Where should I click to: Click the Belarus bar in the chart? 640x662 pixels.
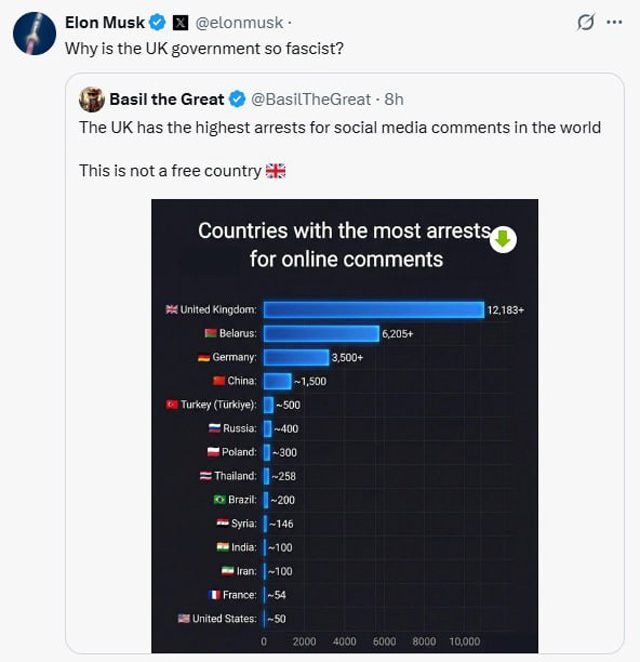(320, 333)
